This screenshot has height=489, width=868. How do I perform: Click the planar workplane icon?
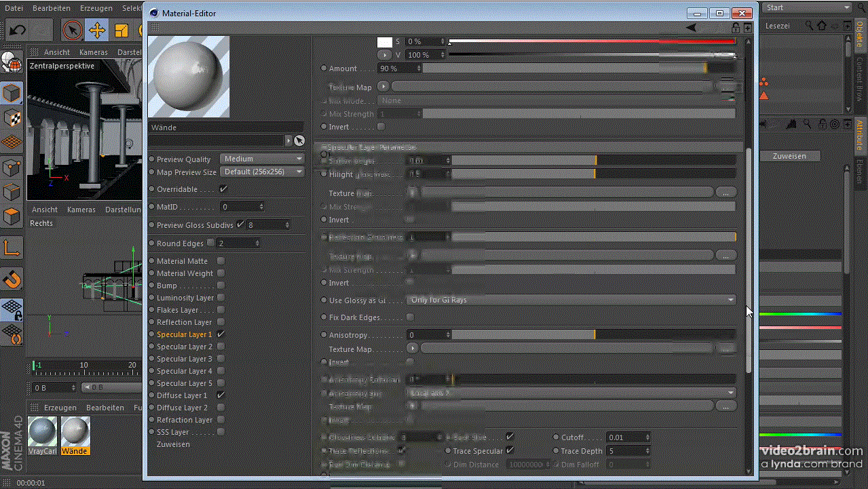[x=12, y=334]
